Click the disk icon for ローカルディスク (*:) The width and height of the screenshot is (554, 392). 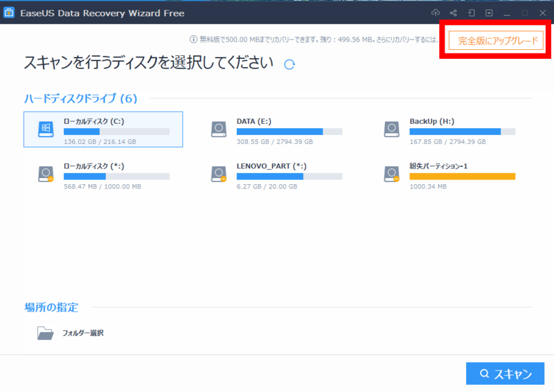46,175
